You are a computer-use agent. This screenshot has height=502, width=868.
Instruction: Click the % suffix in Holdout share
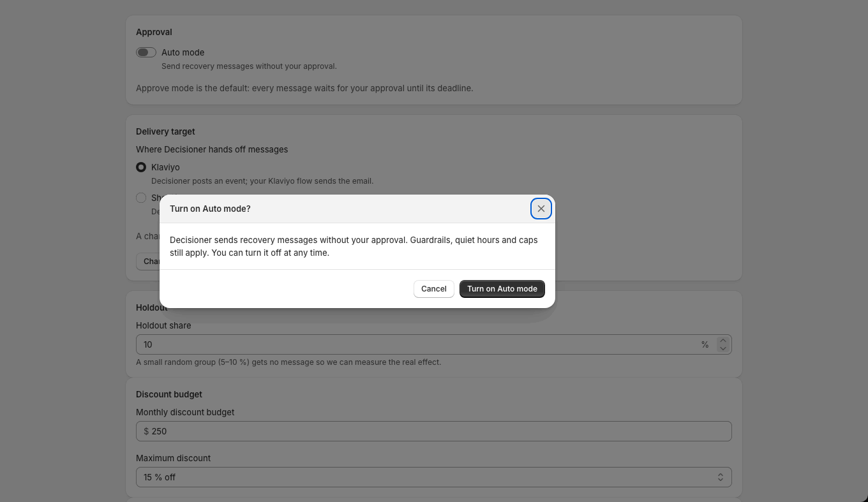point(705,344)
